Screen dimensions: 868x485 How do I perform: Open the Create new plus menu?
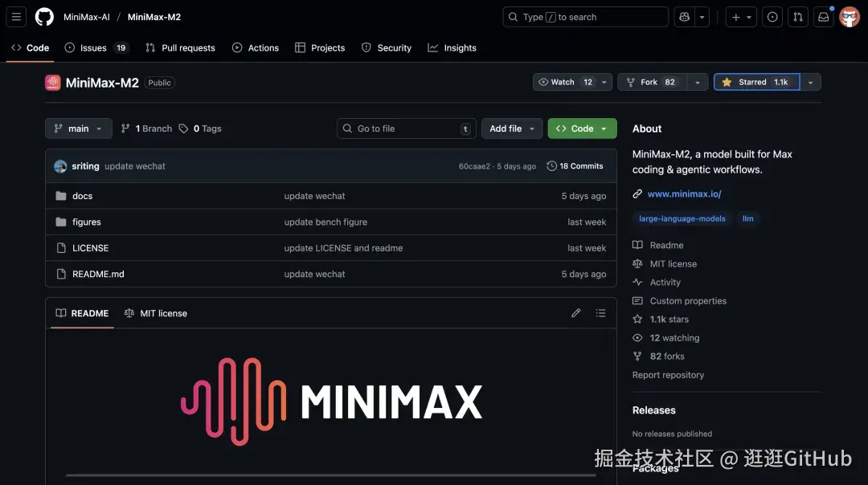pos(741,17)
